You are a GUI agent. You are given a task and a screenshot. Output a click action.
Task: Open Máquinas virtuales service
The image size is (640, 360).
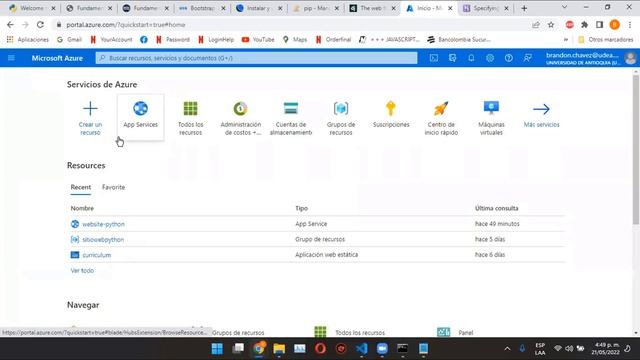pos(491,118)
